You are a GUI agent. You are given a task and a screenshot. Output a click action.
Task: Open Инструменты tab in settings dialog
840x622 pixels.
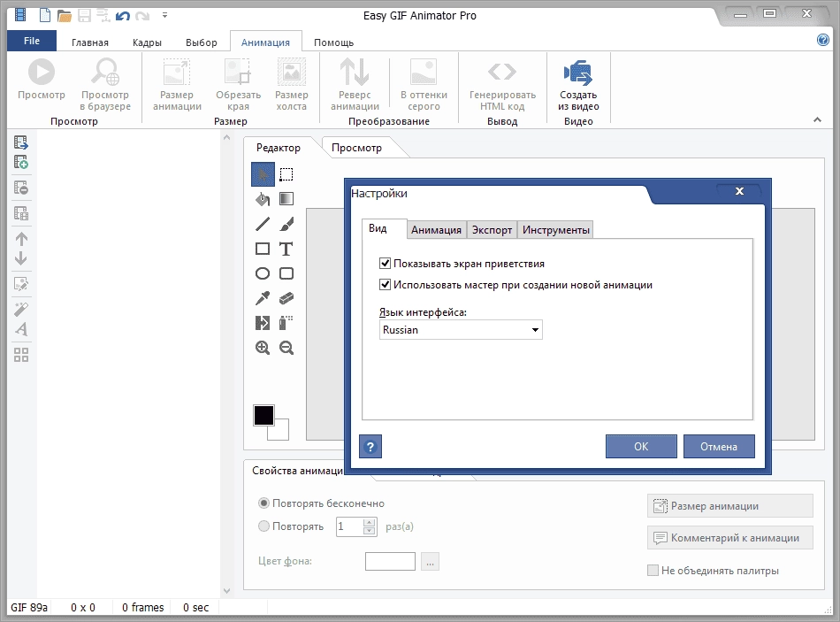point(555,229)
